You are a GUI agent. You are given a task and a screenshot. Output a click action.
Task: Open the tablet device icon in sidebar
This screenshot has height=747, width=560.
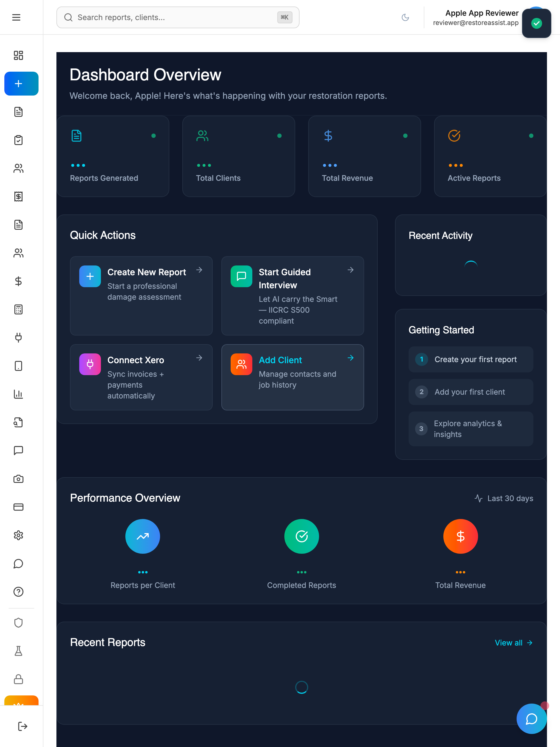[x=18, y=366]
